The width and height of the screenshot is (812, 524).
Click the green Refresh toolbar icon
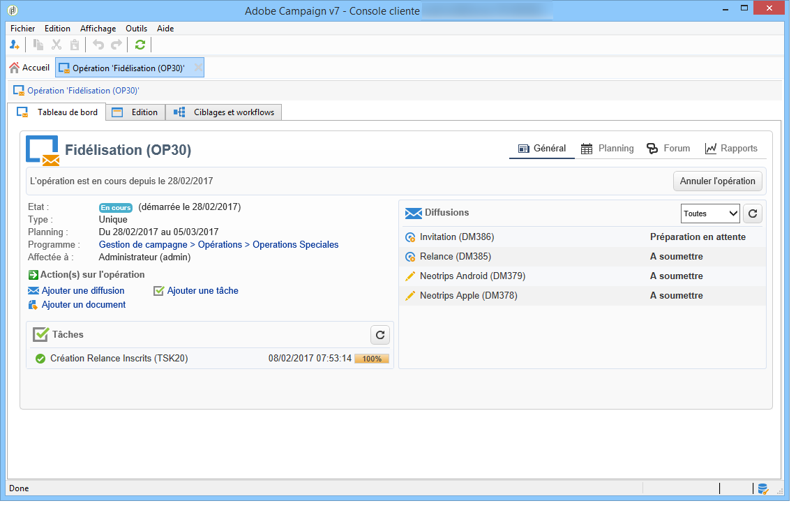140,45
